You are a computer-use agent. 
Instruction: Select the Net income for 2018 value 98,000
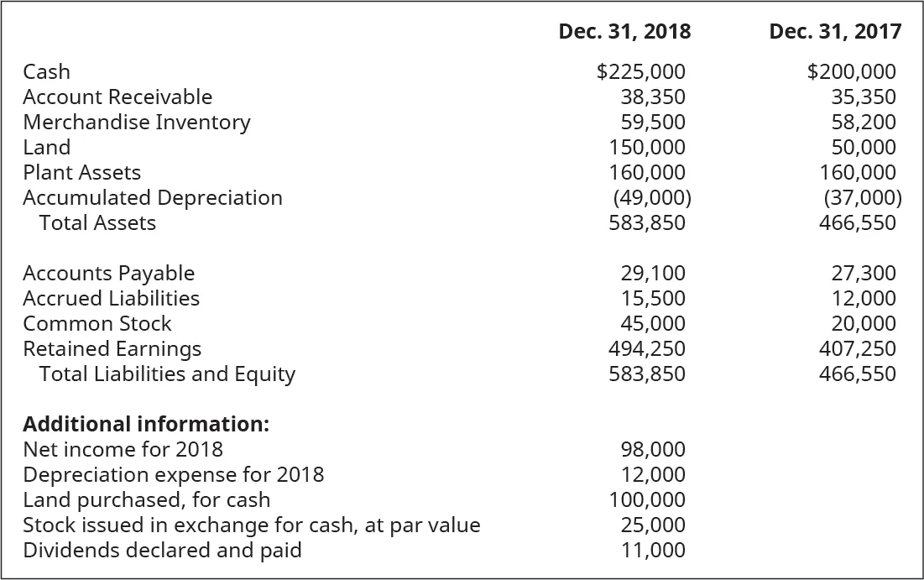pyautogui.click(x=652, y=450)
